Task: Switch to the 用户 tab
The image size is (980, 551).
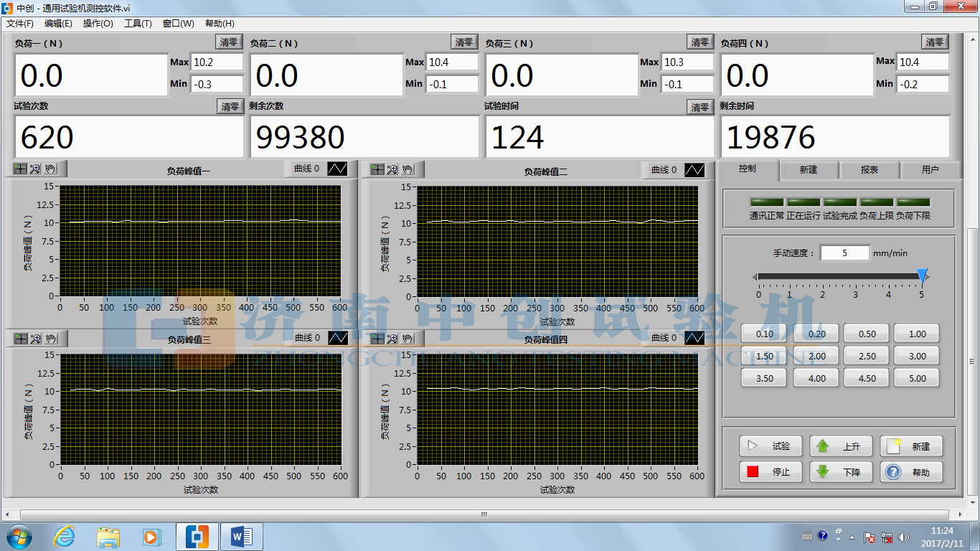Action: point(930,169)
